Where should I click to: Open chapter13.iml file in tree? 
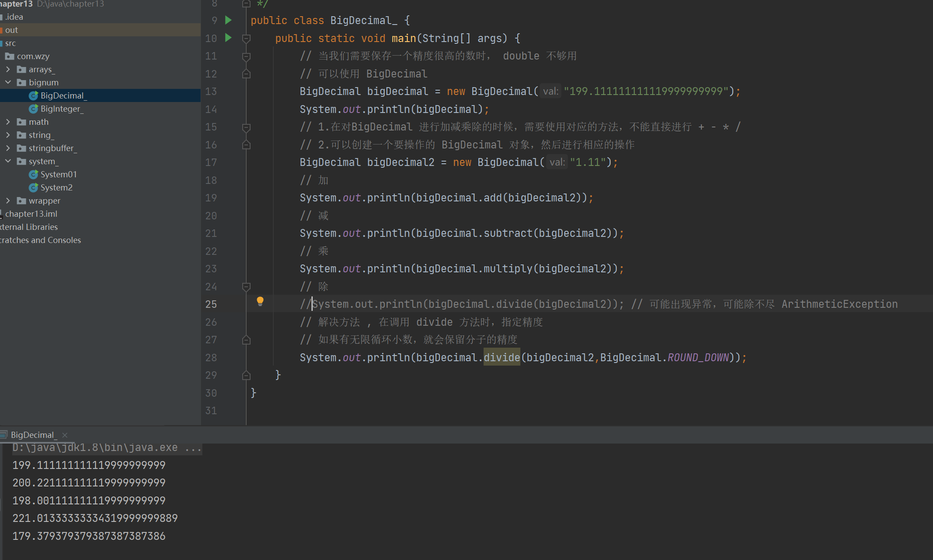coord(31,214)
